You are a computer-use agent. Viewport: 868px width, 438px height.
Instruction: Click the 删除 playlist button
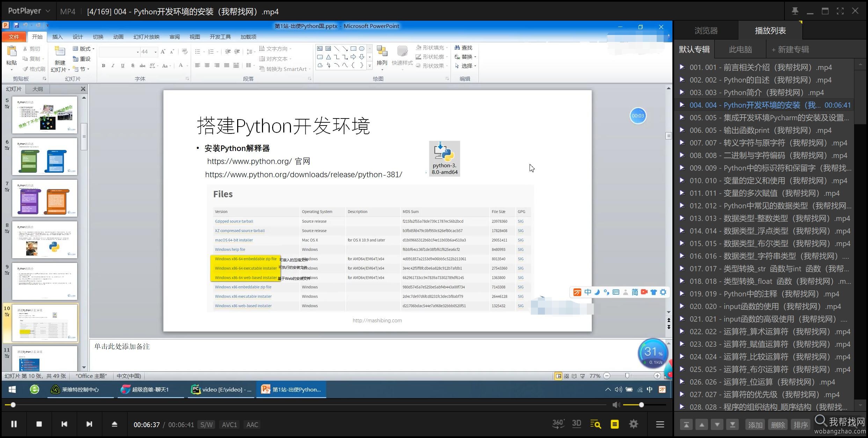click(x=778, y=425)
